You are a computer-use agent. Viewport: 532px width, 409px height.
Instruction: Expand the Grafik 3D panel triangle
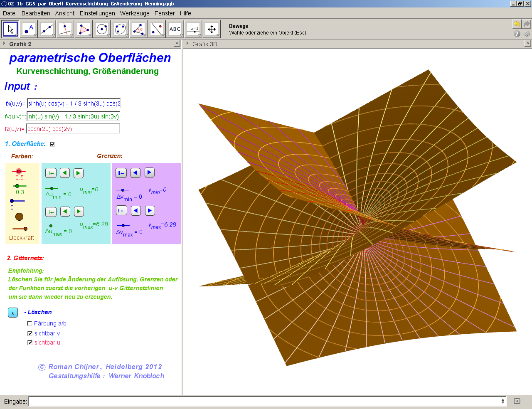point(187,44)
